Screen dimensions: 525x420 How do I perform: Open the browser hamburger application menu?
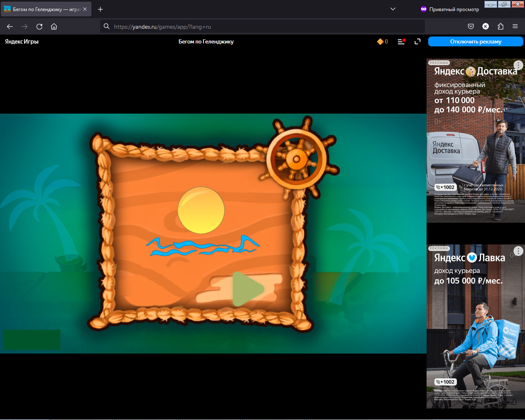point(515,27)
